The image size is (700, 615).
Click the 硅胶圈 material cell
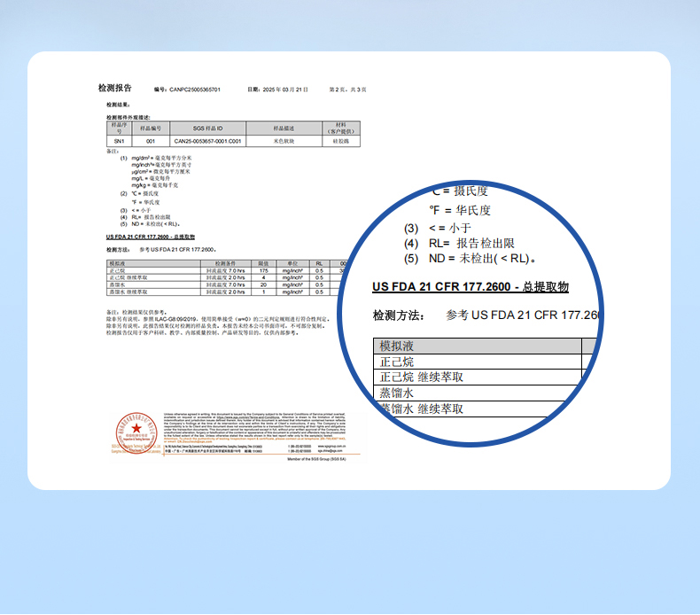pos(342,140)
